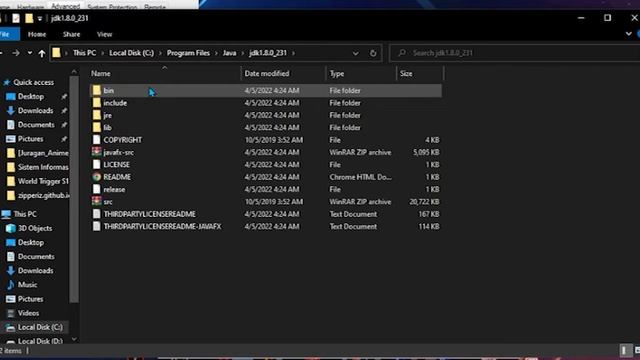Open Desktop under This PC
This screenshot has width=640, height=360.
(31, 242)
